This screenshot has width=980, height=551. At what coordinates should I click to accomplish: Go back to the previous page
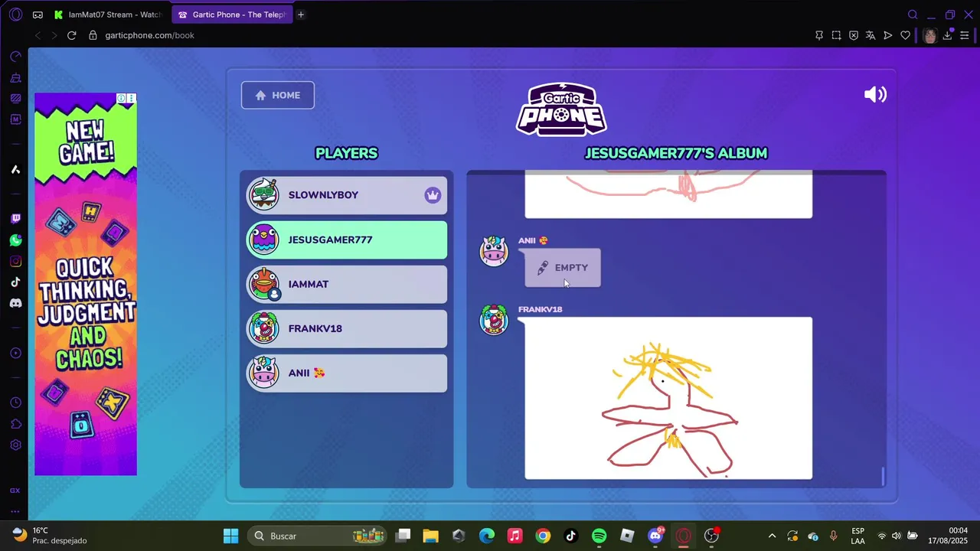(x=38, y=35)
